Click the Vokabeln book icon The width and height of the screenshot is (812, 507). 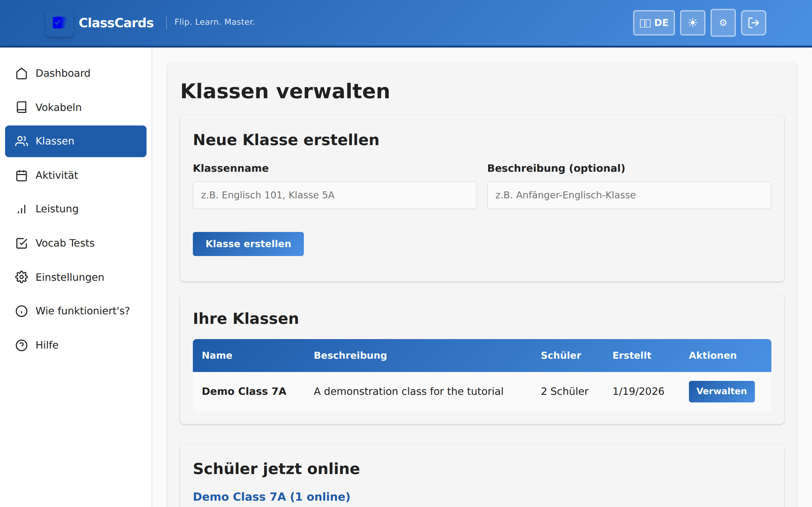22,107
